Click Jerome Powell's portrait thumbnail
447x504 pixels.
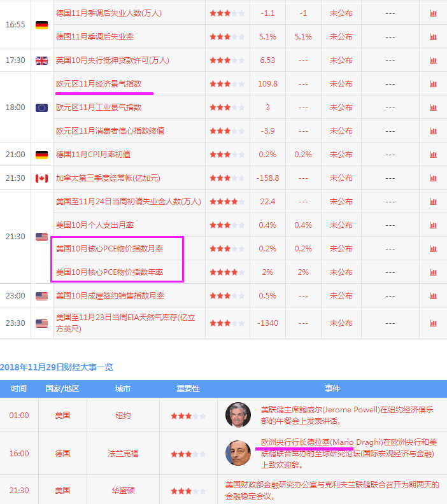point(238,415)
